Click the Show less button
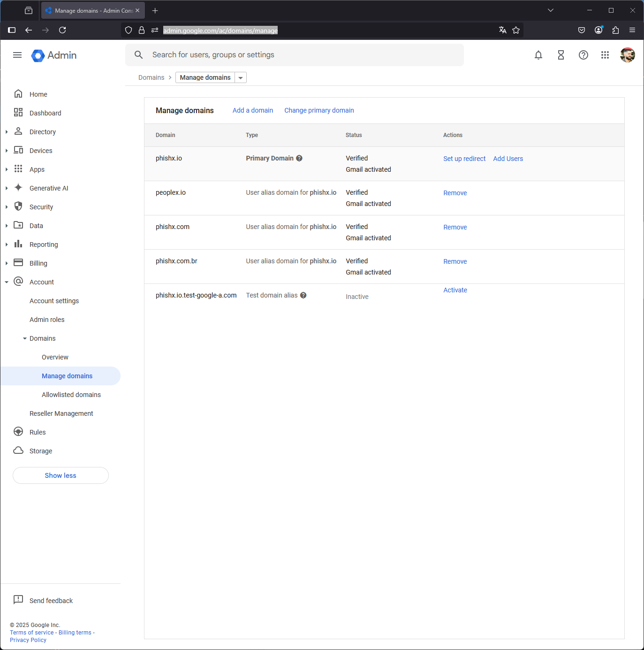The height and width of the screenshot is (650, 644). click(61, 475)
